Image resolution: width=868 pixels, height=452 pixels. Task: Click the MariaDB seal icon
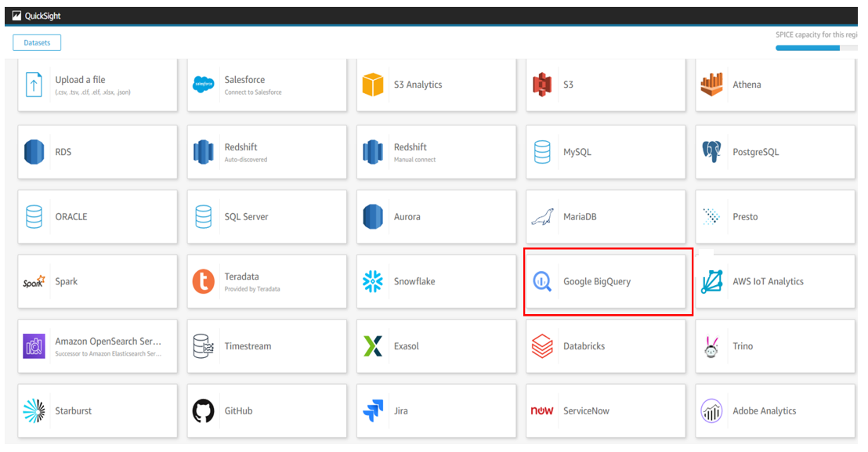tap(542, 217)
